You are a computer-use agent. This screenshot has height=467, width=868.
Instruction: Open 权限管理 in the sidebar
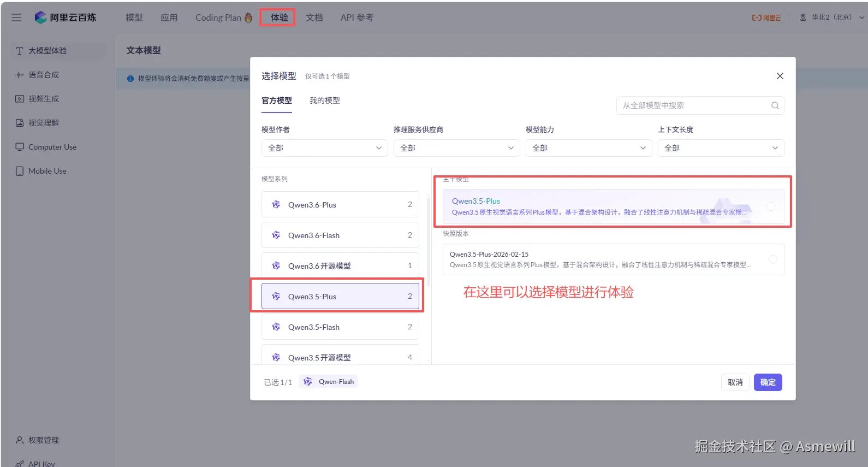[58, 440]
